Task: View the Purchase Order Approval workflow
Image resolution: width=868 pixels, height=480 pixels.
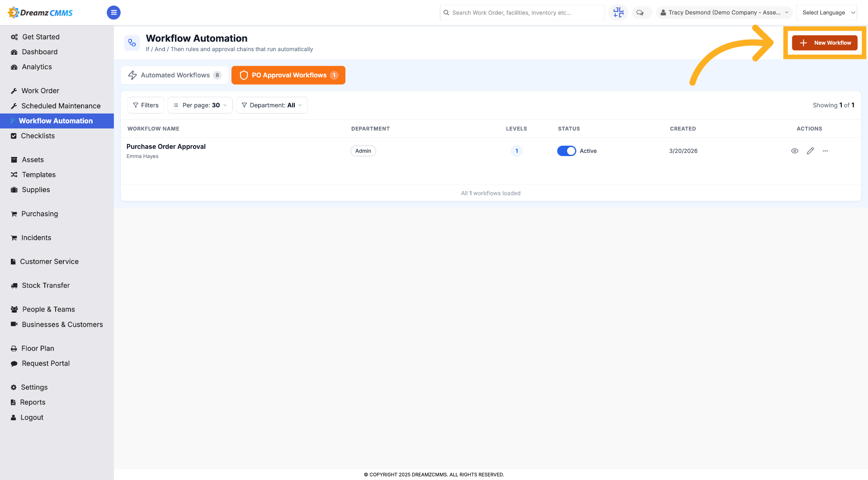Action: tap(795, 151)
